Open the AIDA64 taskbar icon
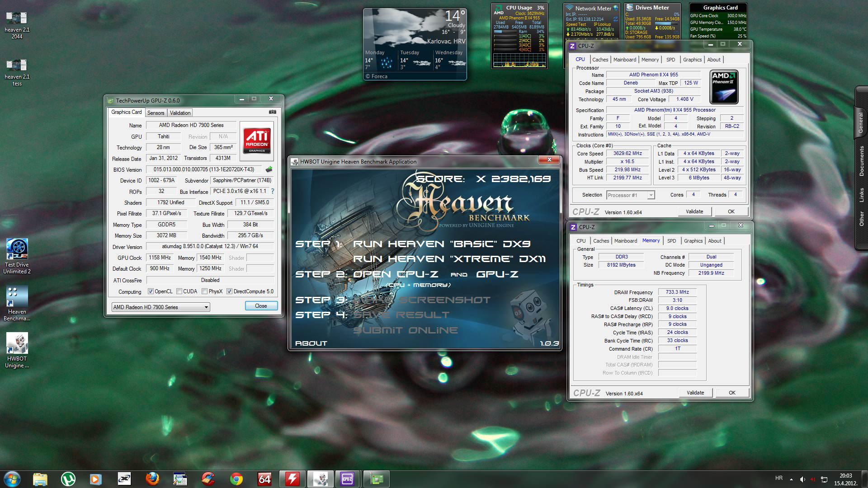 click(264, 479)
